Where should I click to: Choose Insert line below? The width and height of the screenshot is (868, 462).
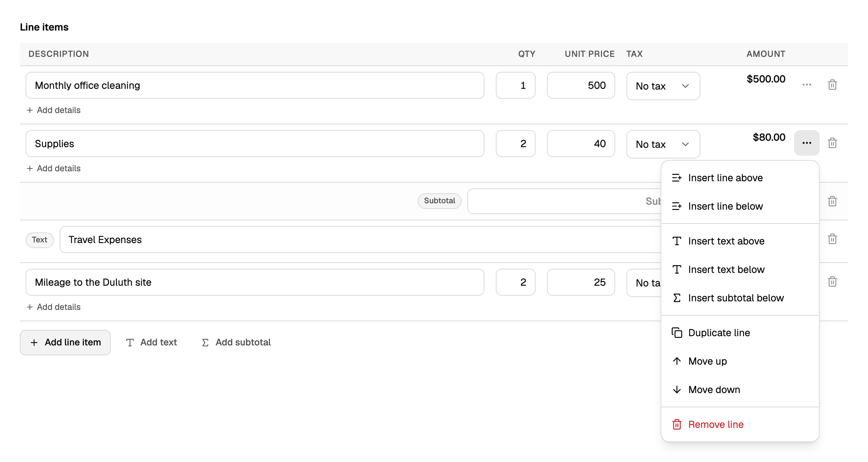point(740,206)
